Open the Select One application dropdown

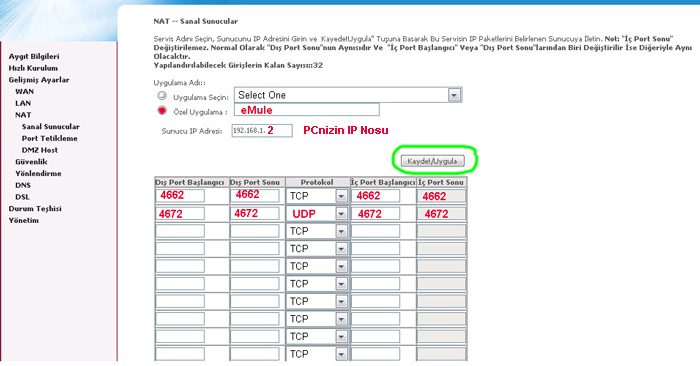[348, 95]
